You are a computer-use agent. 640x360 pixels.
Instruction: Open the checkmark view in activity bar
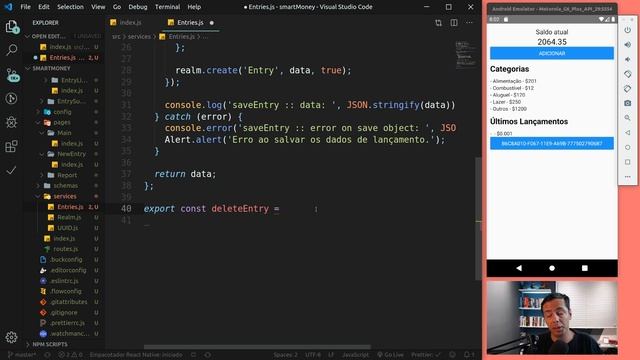pyautogui.click(x=11, y=170)
